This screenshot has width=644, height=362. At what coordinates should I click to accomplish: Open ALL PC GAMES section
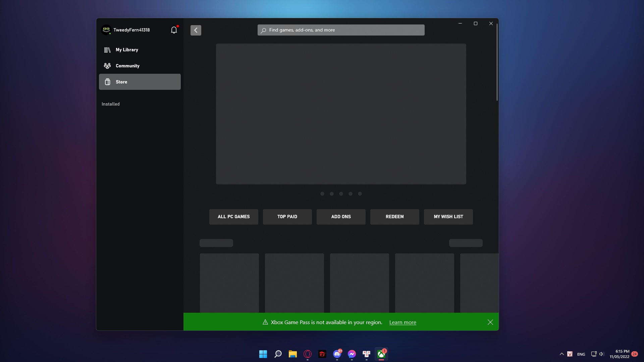tap(233, 217)
